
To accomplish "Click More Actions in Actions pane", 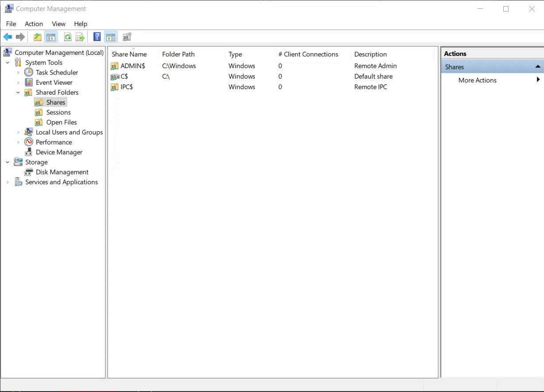I will tap(477, 80).
